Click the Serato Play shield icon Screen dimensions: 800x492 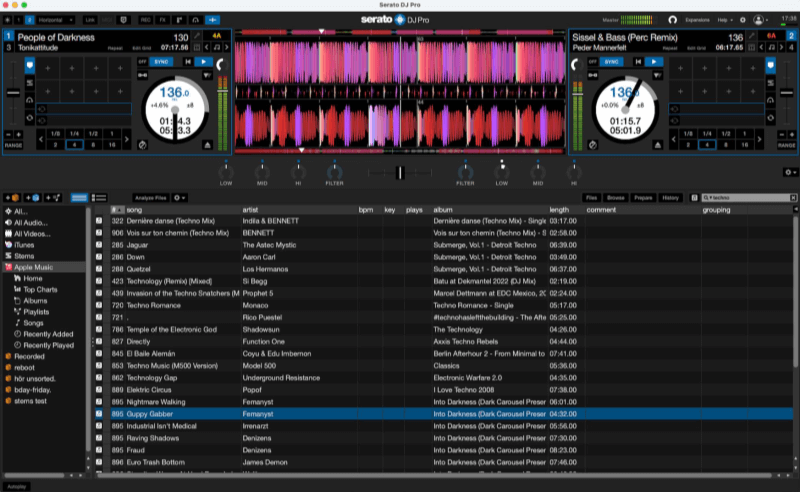(x=123, y=20)
